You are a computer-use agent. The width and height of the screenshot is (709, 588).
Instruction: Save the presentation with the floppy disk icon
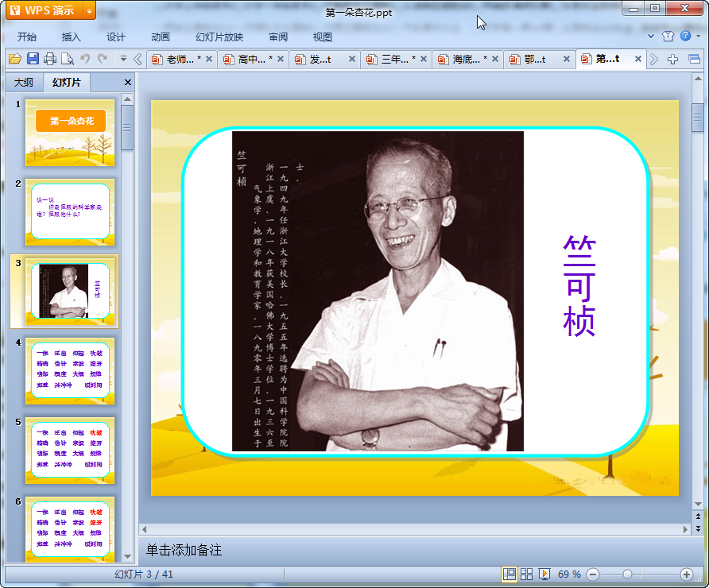(33, 59)
